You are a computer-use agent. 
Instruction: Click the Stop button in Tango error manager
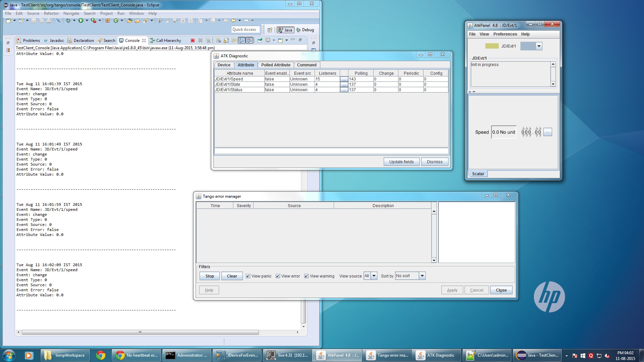[210, 276]
